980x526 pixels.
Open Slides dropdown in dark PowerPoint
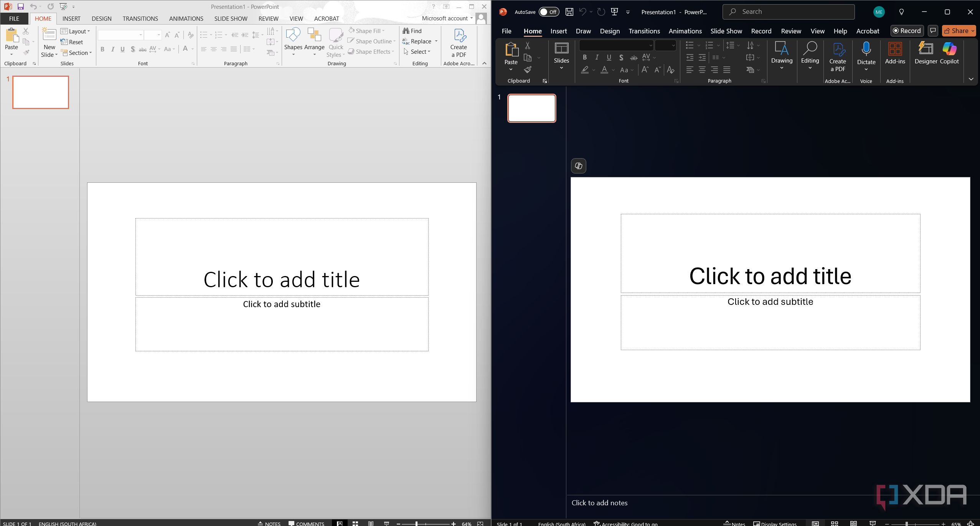561,56
